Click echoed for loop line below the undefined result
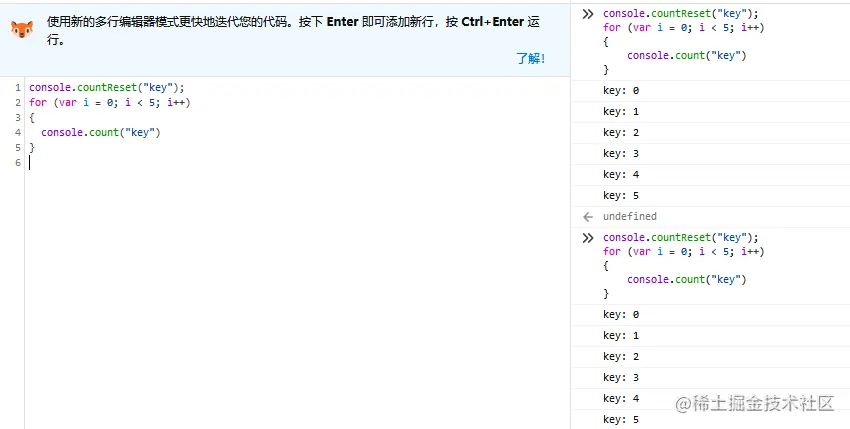Screen dimensions: 850x429 point(684,252)
